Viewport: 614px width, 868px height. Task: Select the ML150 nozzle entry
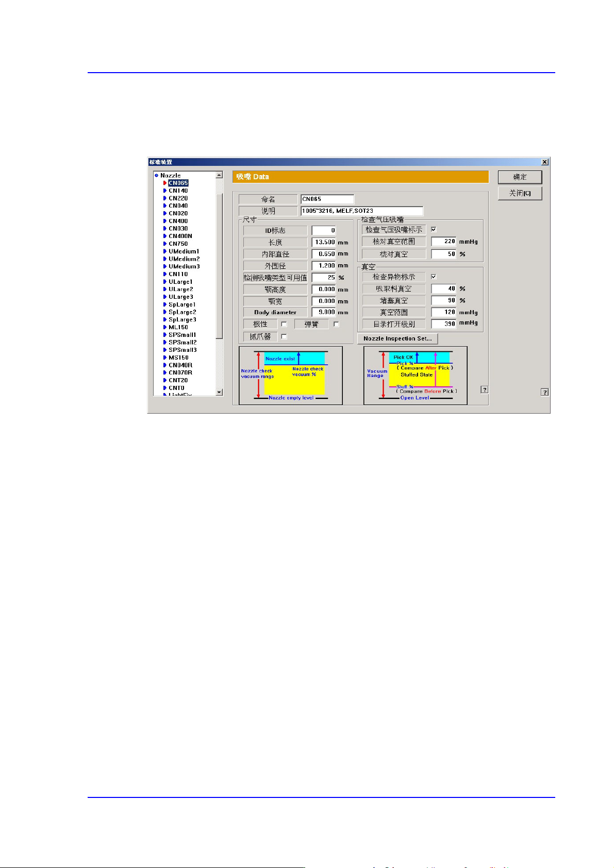178,327
